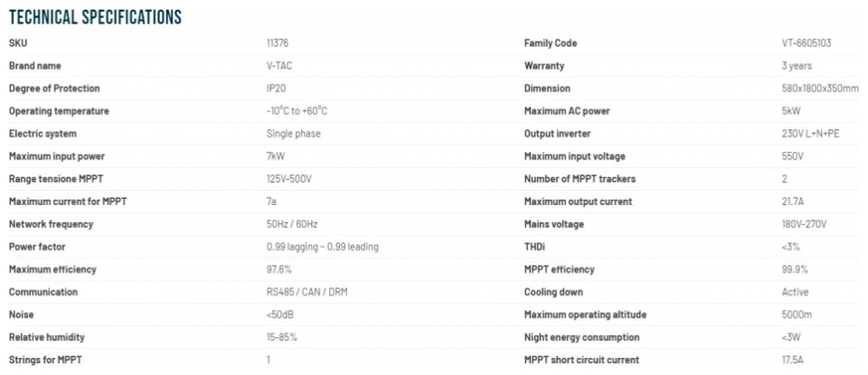Click the THDi value <3%
This screenshot has height=375, width=868.
pos(790,248)
